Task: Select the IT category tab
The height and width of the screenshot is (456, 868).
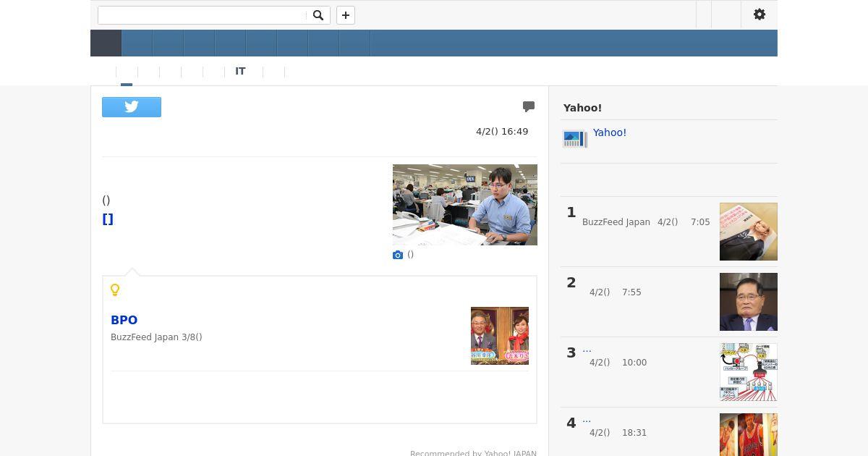Action: click(x=240, y=72)
